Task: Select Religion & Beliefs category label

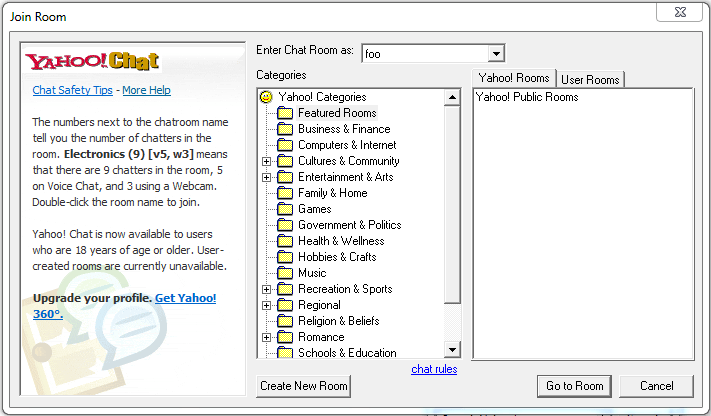Action: [x=338, y=321]
